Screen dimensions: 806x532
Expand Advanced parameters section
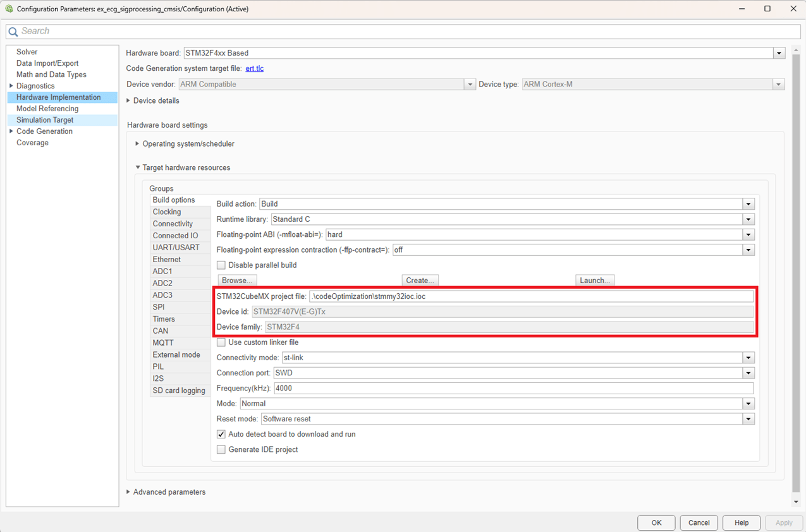click(x=129, y=492)
